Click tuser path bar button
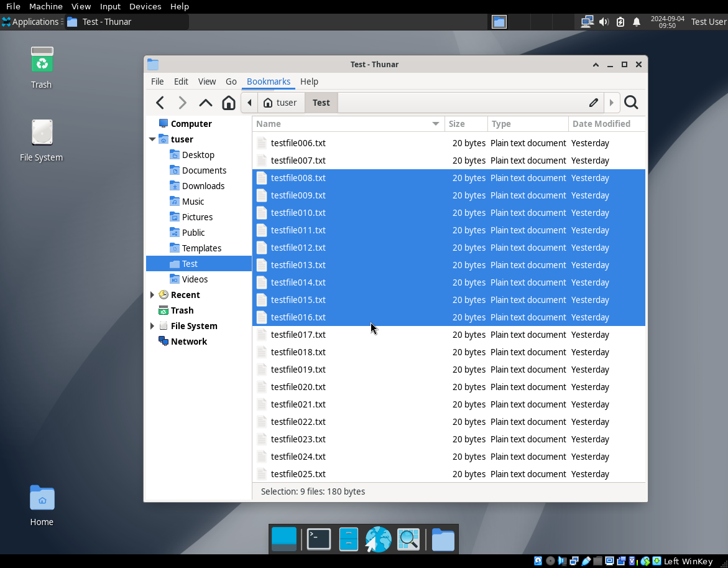The width and height of the screenshot is (728, 568). [280, 103]
